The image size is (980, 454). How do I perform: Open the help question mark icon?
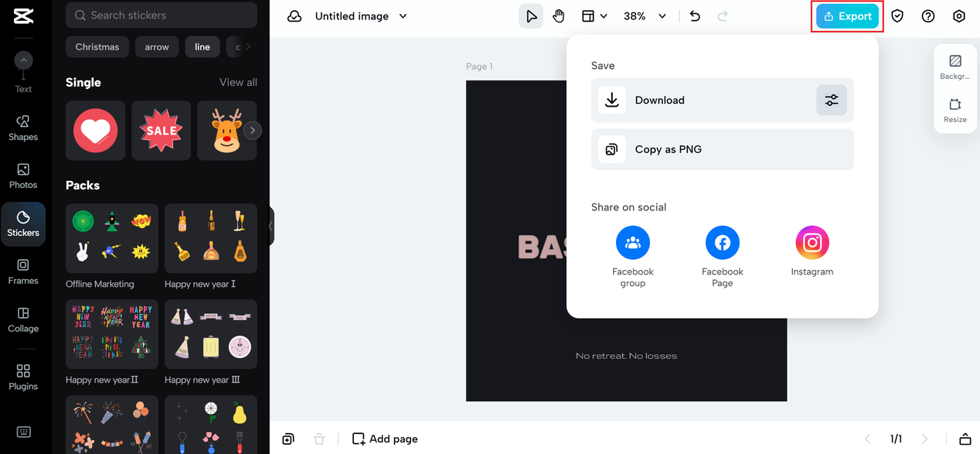(928, 16)
